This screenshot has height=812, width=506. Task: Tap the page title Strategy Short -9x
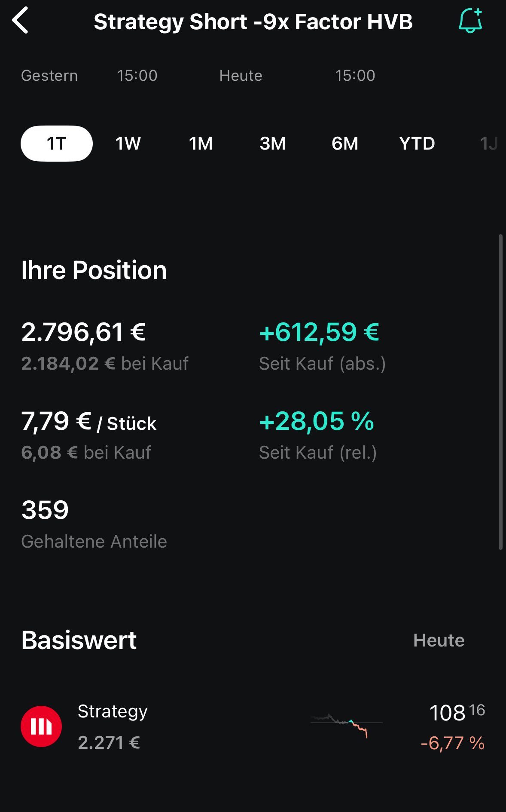pyautogui.click(x=253, y=21)
